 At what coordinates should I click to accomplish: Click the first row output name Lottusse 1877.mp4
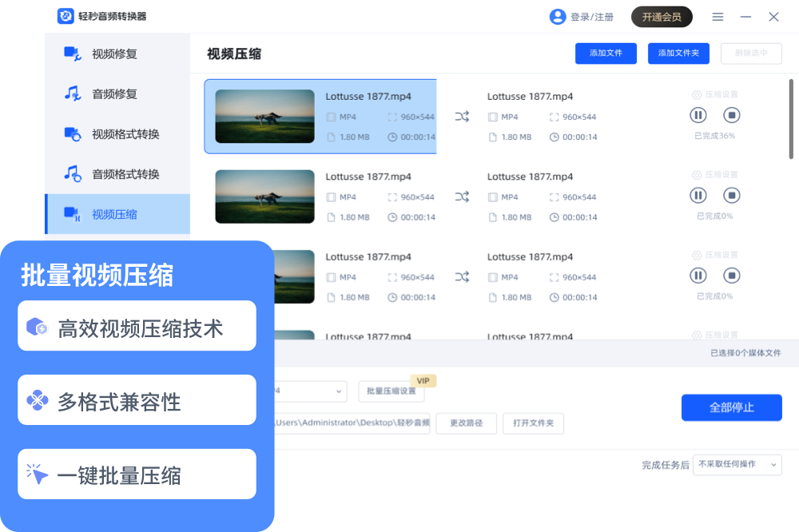tap(530, 97)
